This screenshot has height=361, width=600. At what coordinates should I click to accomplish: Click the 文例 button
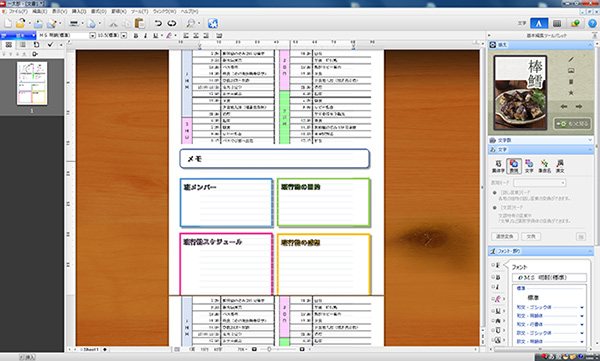(531, 237)
